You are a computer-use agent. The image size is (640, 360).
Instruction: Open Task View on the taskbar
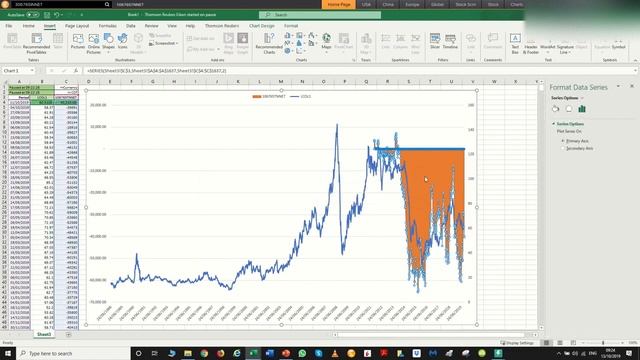click(x=155, y=353)
